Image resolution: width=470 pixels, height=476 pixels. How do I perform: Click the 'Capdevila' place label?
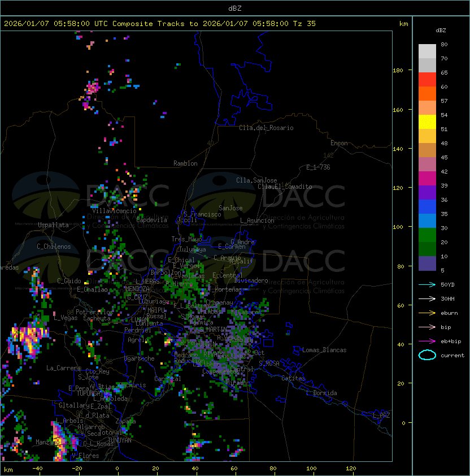point(152,220)
